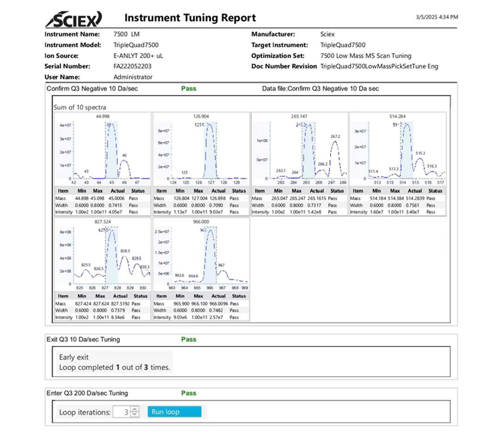Decrease loop iterations with down arrow
504x432 pixels.
coord(135,415)
